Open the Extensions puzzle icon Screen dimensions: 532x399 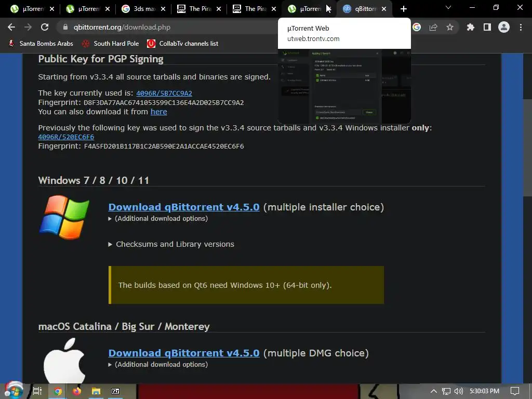pos(471,27)
